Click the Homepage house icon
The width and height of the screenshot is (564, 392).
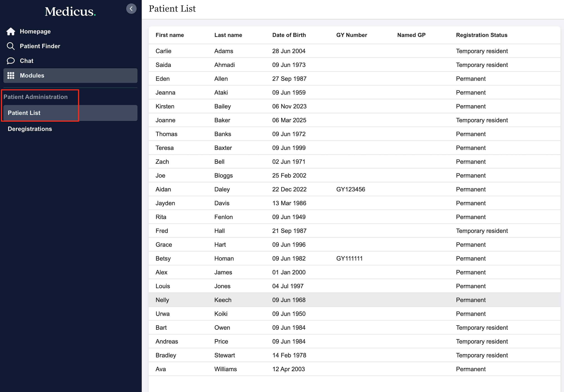[11, 31]
